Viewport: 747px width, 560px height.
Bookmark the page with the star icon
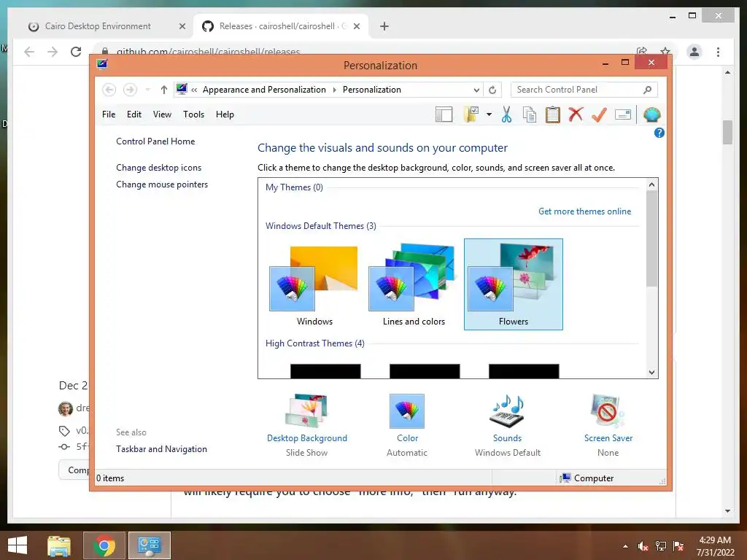click(665, 51)
